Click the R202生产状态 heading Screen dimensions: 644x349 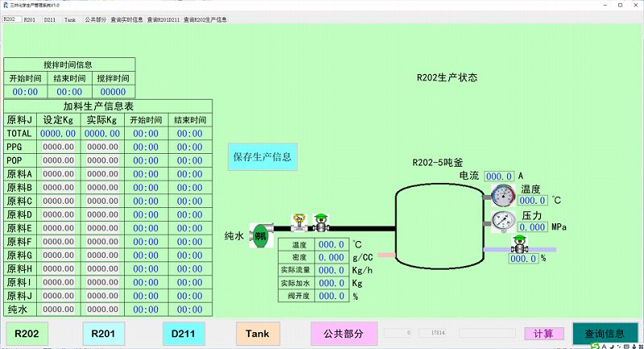click(x=448, y=77)
